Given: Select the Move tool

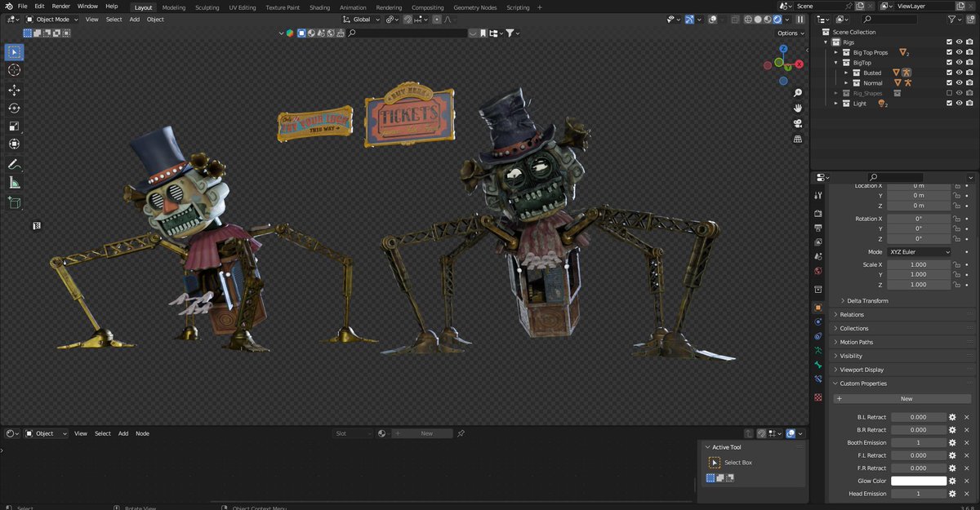Looking at the screenshot, I should pos(14,90).
